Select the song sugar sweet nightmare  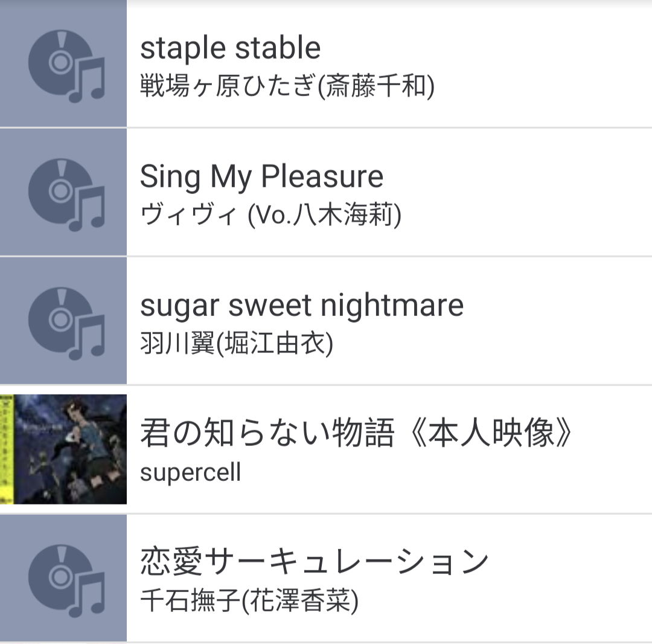(x=302, y=306)
